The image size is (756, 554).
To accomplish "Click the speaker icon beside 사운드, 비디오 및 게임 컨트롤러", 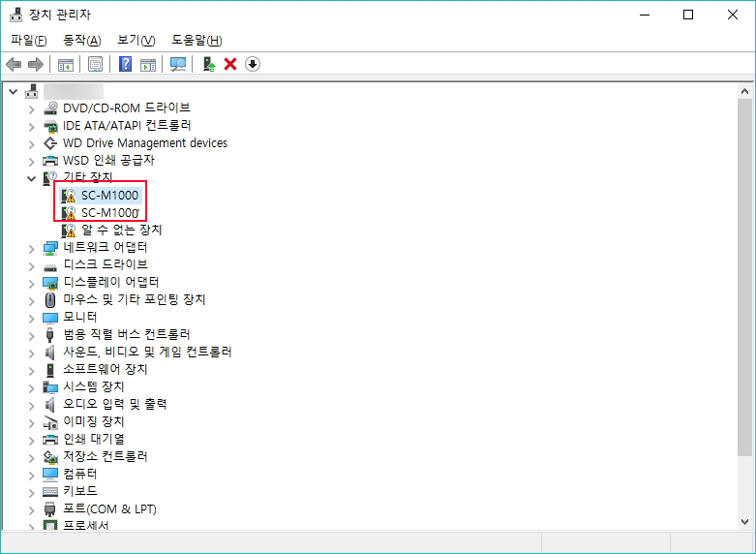I will tap(49, 353).
